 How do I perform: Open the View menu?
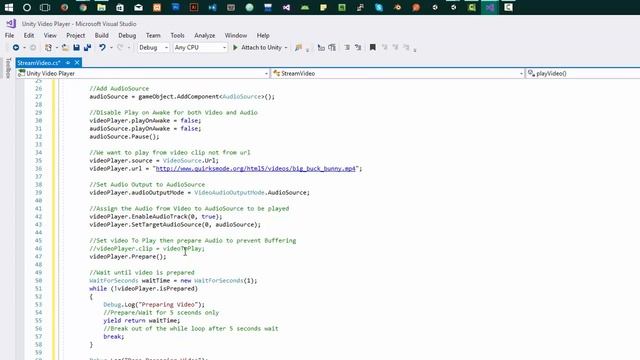50,36
